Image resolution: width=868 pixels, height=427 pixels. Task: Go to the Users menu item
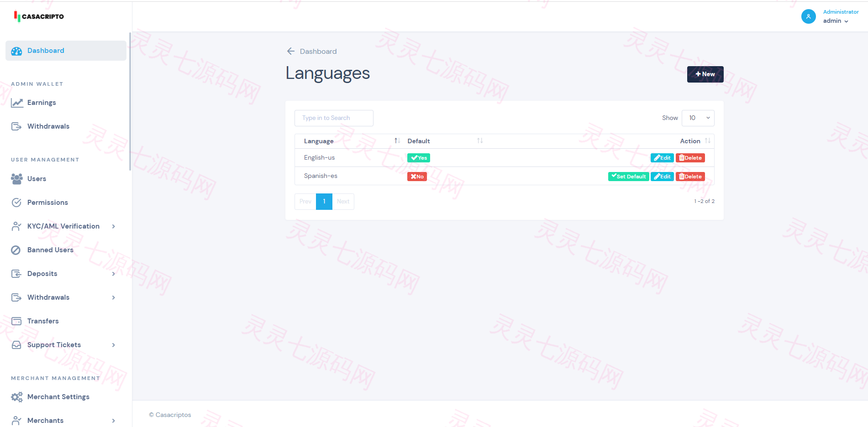(37, 179)
